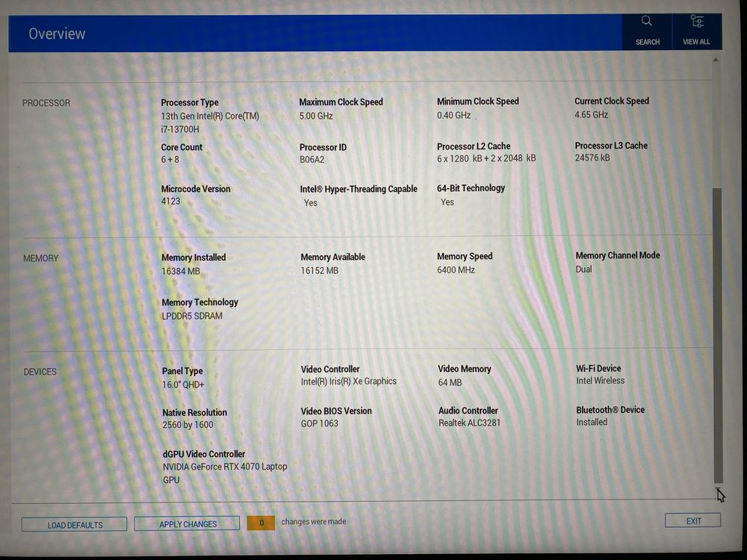Select the Memory Available label
The height and width of the screenshot is (560, 747).
[332, 257]
